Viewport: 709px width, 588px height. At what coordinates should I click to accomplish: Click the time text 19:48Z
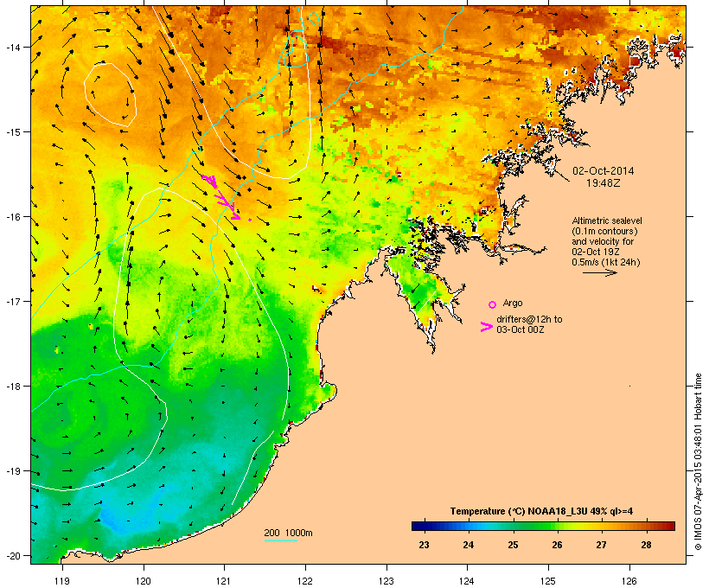click(x=604, y=183)
